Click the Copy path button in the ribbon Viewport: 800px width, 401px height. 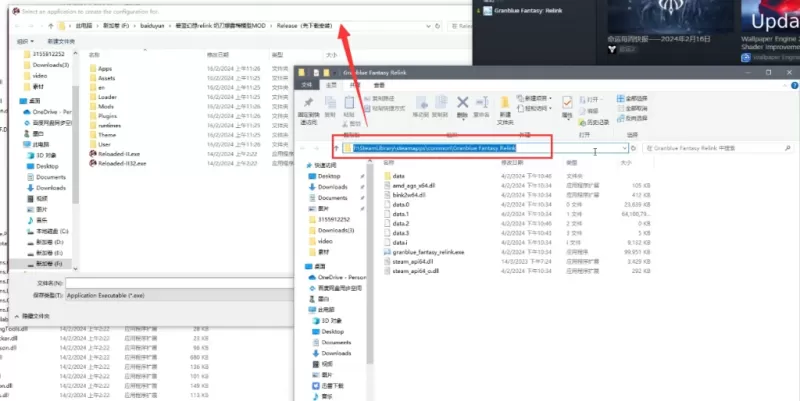click(x=380, y=98)
